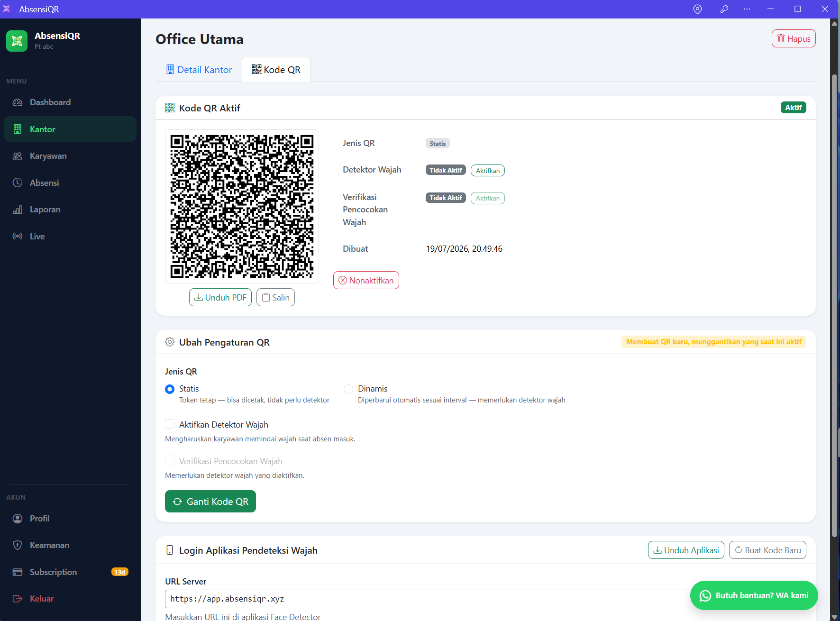
Task: Click the gear icon beside Ubah Pengaturan QR
Action: click(170, 342)
